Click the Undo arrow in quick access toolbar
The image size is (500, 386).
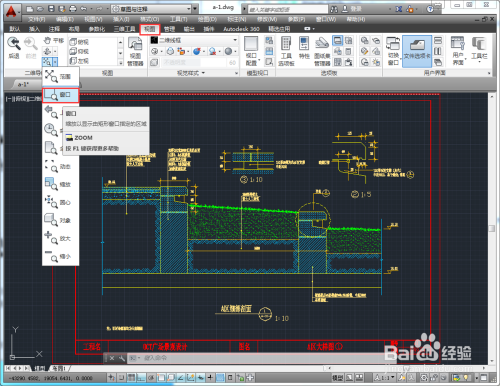[x=84, y=9]
